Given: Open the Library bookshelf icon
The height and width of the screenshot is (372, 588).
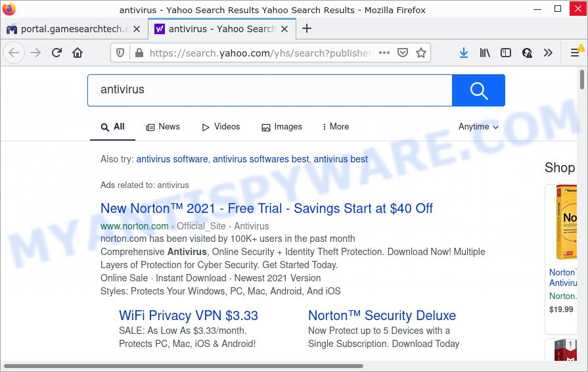Looking at the screenshot, I should (x=485, y=53).
